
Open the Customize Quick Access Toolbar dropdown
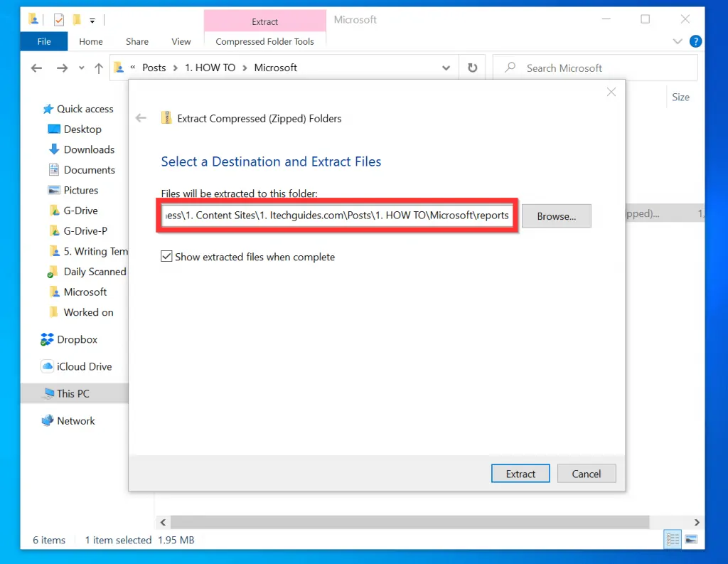[x=92, y=20]
